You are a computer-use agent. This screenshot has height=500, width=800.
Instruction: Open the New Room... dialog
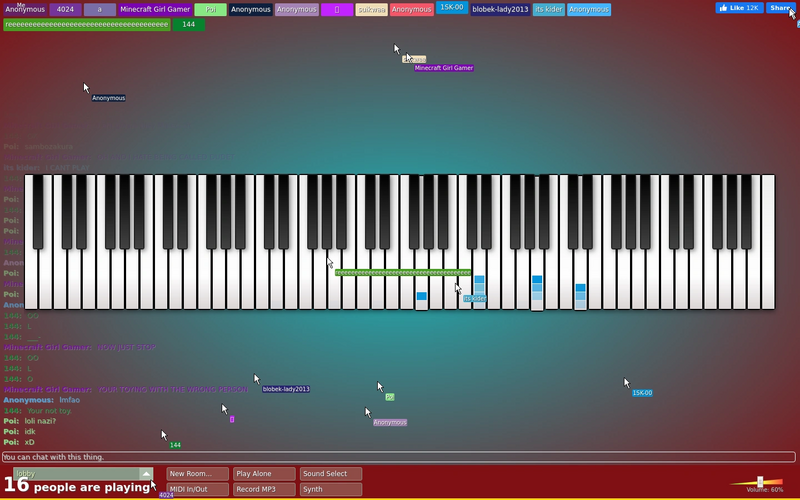(x=197, y=473)
